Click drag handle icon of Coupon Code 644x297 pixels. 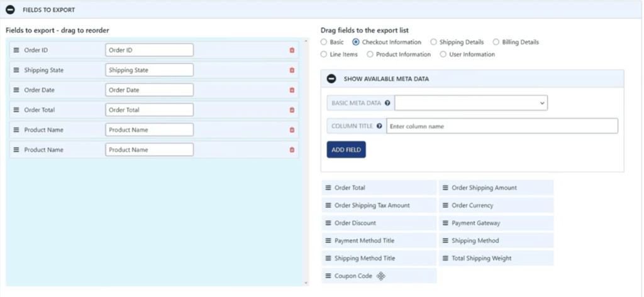[x=328, y=276]
